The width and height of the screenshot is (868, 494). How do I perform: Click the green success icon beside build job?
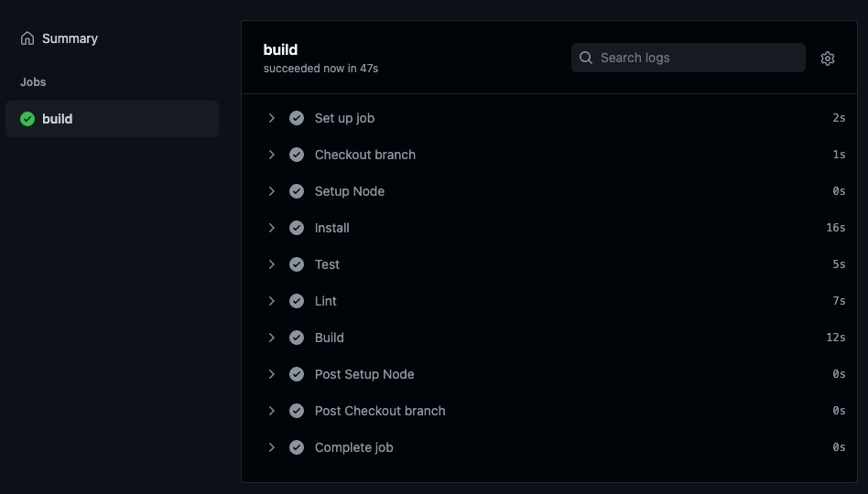pos(27,119)
